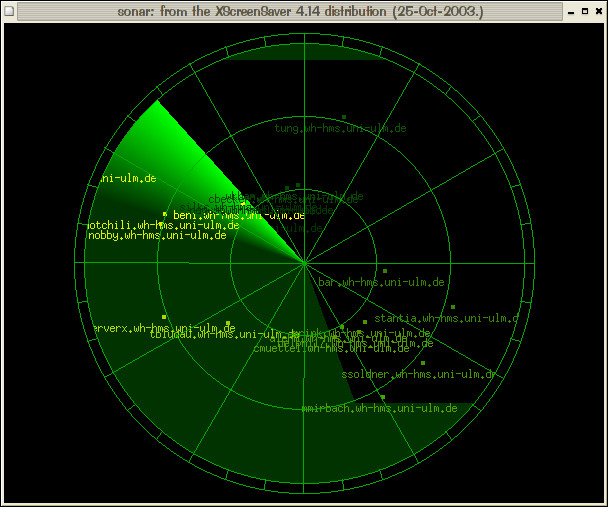
Task: Select the mmirbach.wh-hms.uni-ulm.de label
Action: pos(380,408)
